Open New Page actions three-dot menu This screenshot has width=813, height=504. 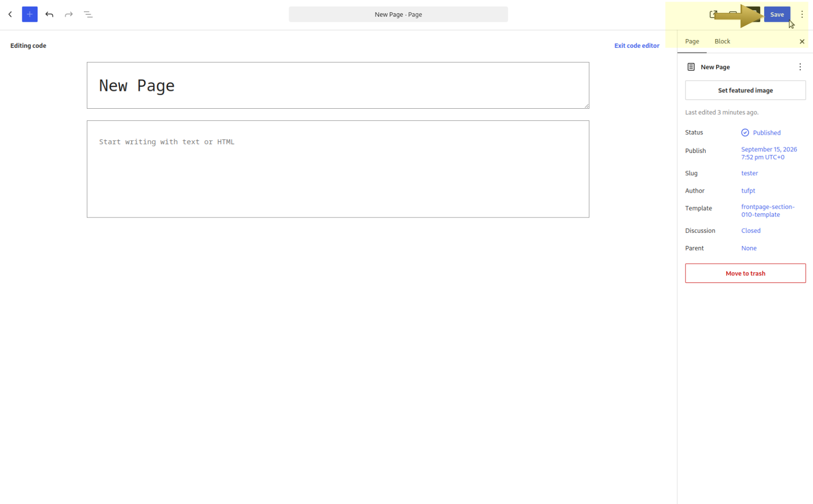800,67
